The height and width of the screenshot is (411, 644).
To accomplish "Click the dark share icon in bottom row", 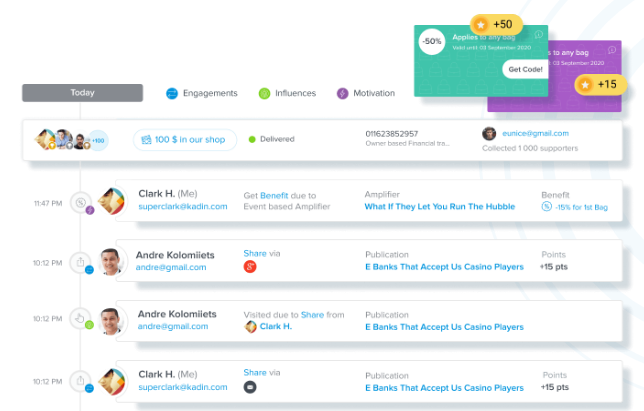I will (x=251, y=385).
